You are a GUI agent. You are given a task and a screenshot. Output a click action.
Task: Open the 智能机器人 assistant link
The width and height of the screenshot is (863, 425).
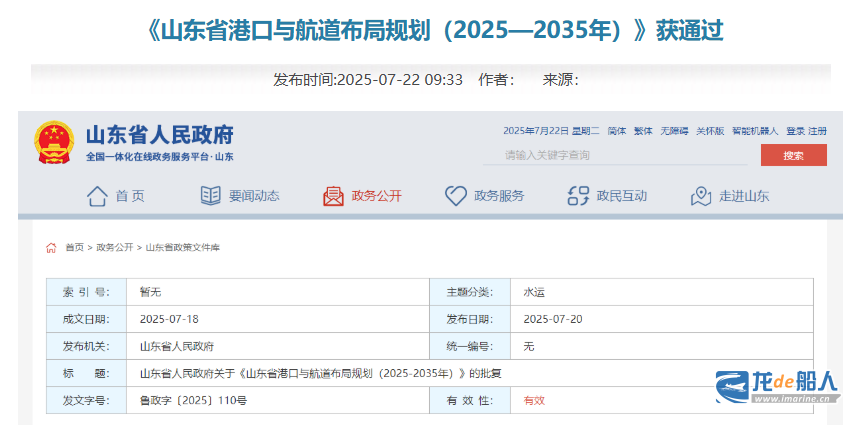(755, 131)
